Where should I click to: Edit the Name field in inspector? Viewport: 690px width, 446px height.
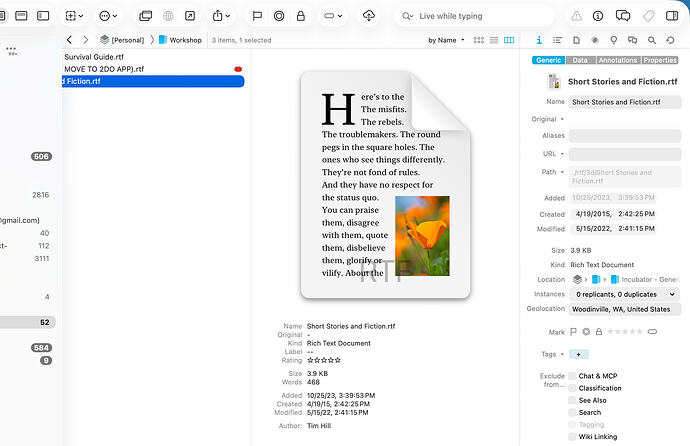[x=625, y=102]
